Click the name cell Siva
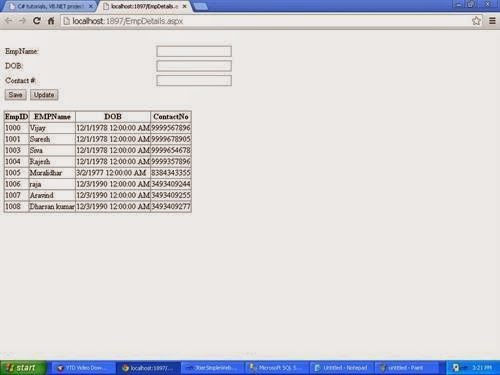 (52, 150)
